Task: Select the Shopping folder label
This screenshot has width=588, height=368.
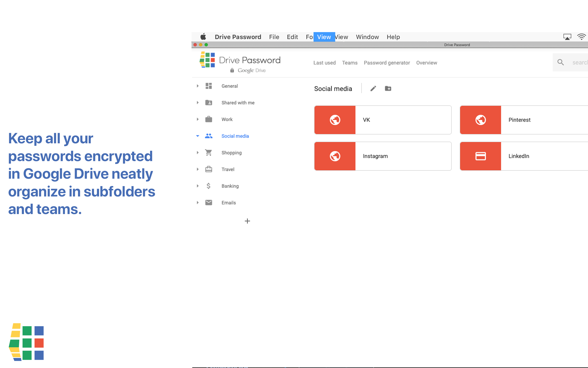Action: click(231, 153)
